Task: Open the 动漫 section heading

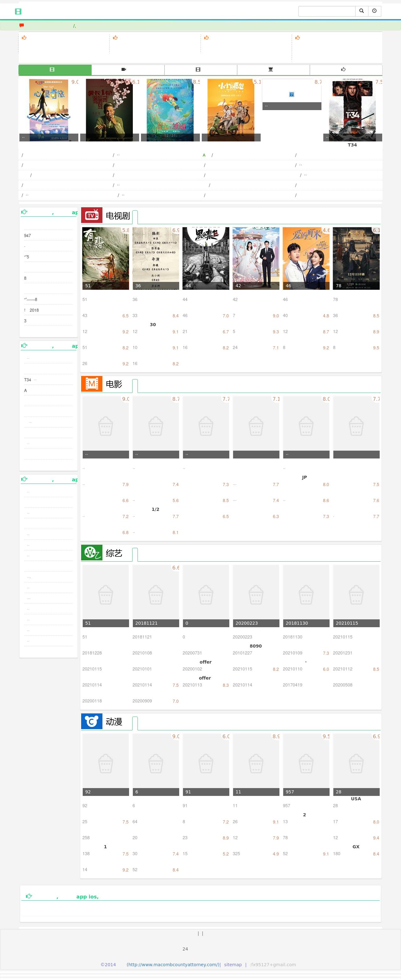Action: pyautogui.click(x=114, y=722)
